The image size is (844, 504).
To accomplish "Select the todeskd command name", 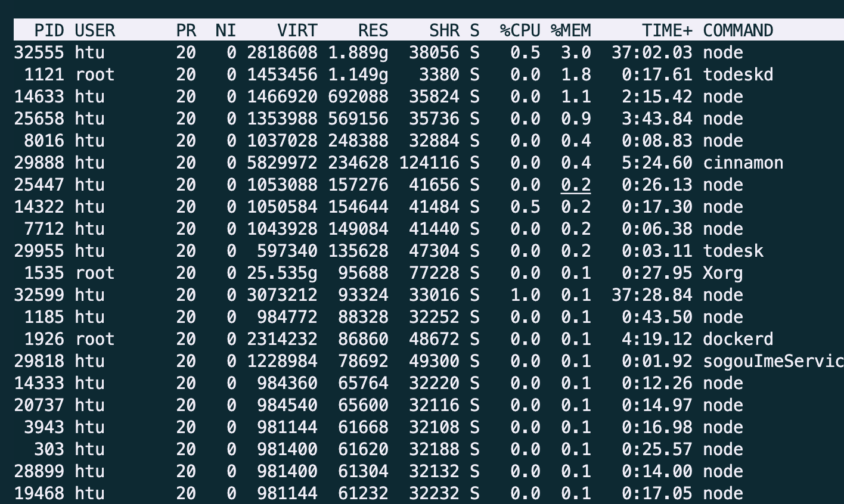I will 738,74.
